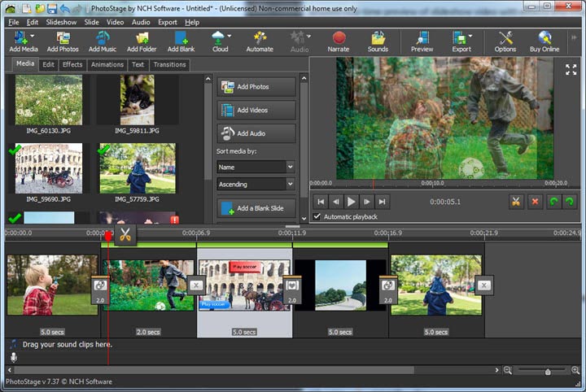The image size is (586, 392).
Task: Disable the Automatic playback checkbox
Action: [x=317, y=216]
